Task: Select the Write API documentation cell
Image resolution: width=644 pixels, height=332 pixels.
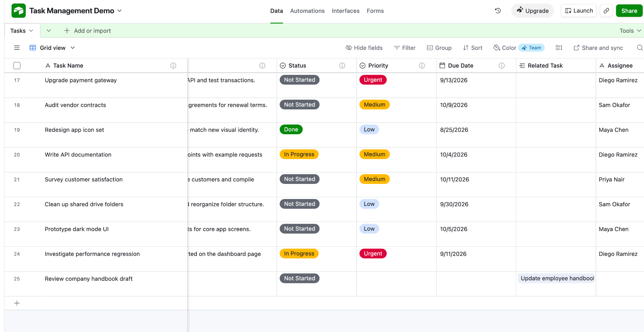Action: click(115, 160)
